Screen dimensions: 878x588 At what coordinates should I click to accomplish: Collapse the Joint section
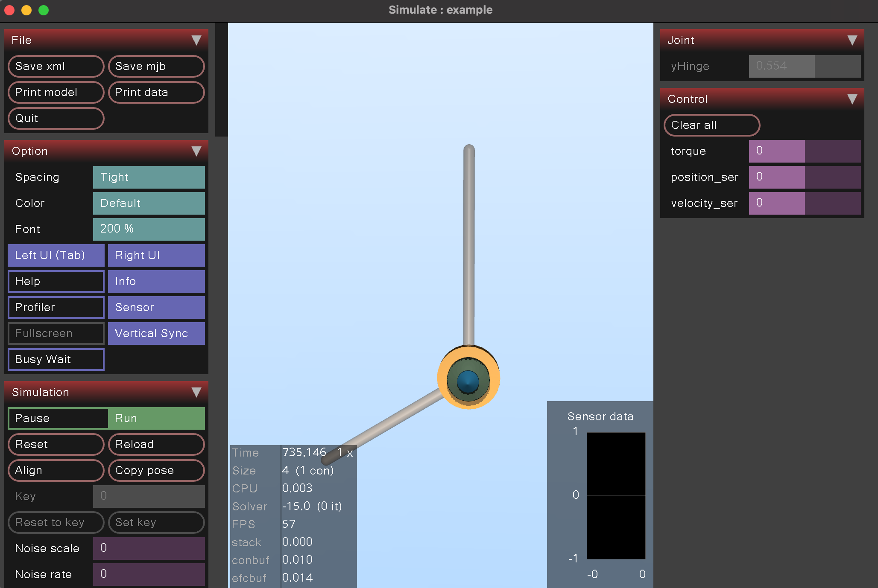click(852, 40)
